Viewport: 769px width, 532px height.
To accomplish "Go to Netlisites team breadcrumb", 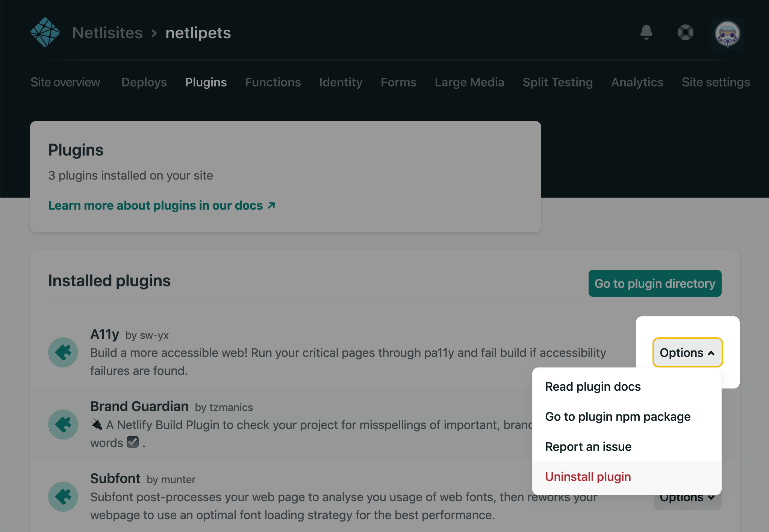I will (107, 33).
